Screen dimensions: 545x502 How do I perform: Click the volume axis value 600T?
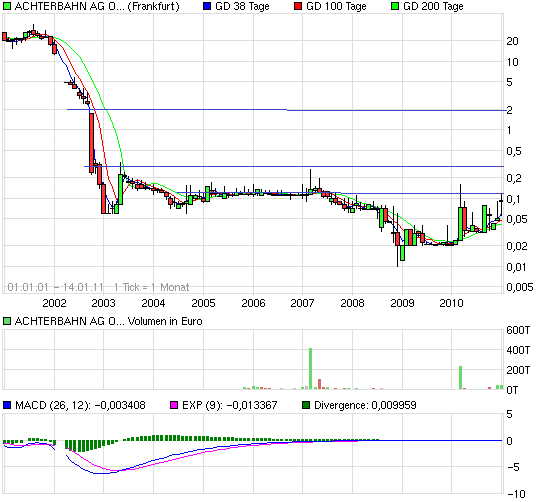(x=518, y=330)
